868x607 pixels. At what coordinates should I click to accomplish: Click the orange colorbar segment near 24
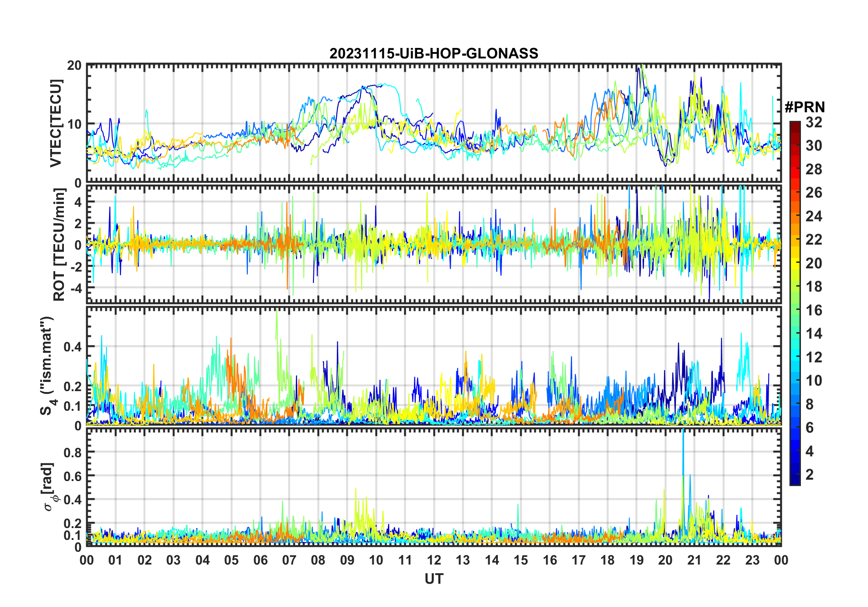795,216
